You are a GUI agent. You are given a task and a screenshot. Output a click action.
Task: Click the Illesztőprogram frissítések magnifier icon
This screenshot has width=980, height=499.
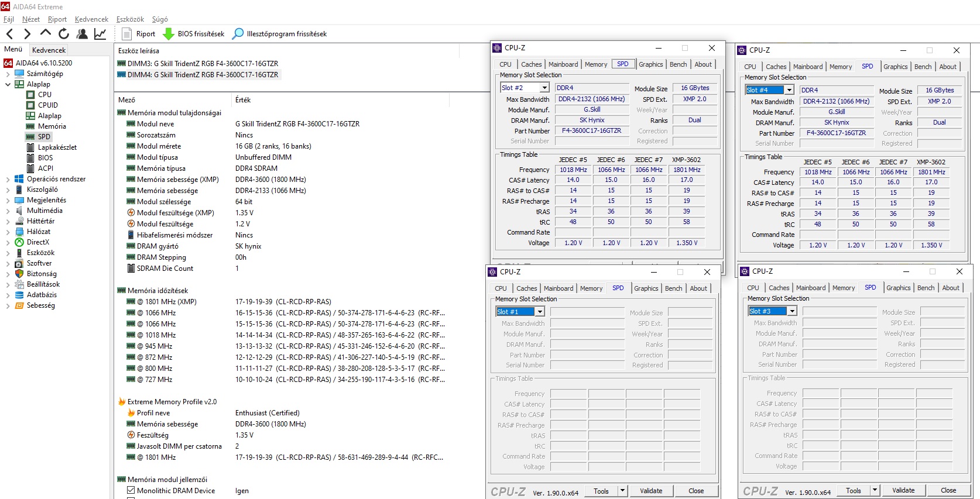click(238, 34)
